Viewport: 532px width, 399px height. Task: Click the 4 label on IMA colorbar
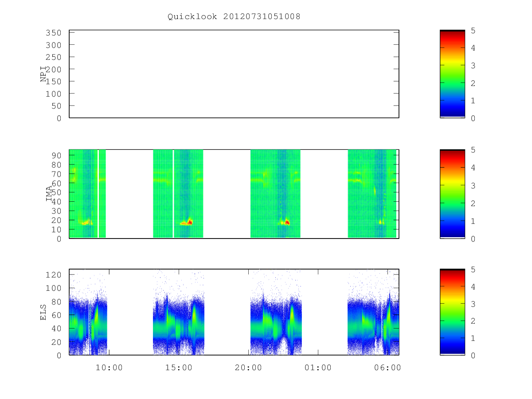pyautogui.click(x=473, y=168)
